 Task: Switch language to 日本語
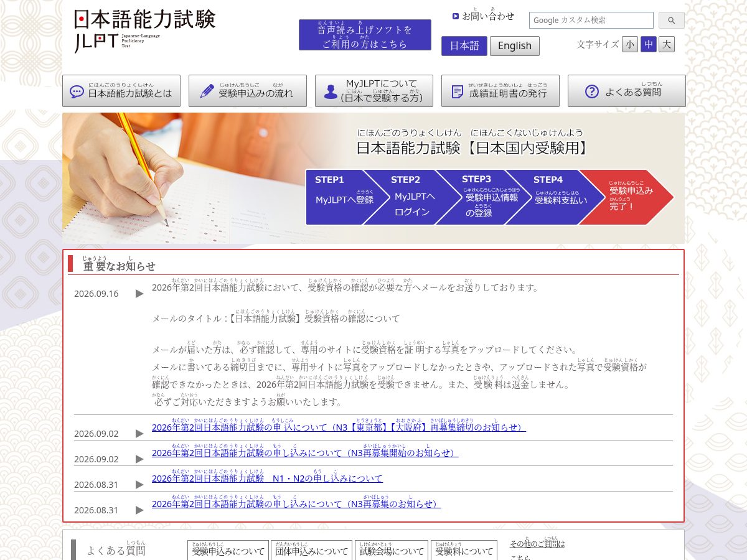point(464,46)
